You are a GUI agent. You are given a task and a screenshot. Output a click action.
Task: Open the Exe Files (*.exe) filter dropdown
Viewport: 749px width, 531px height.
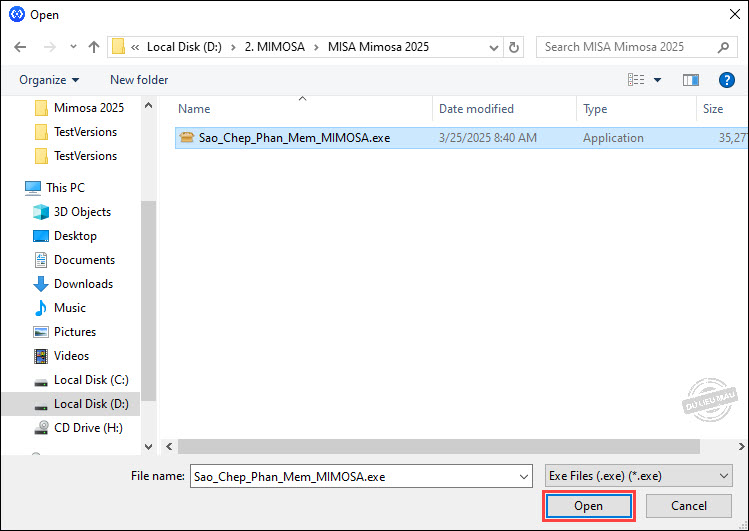point(638,476)
